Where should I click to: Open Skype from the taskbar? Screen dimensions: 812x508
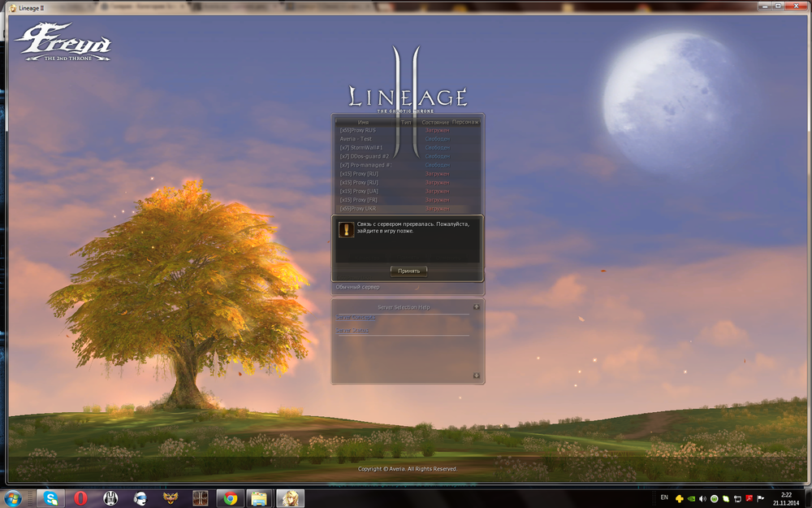tap(51, 497)
